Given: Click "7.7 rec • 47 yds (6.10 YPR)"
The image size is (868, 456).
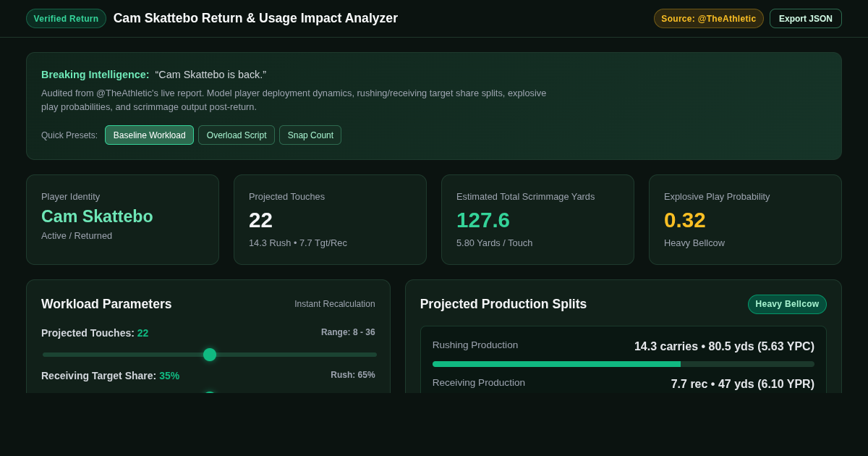Looking at the screenshot, I should point(743,384).
